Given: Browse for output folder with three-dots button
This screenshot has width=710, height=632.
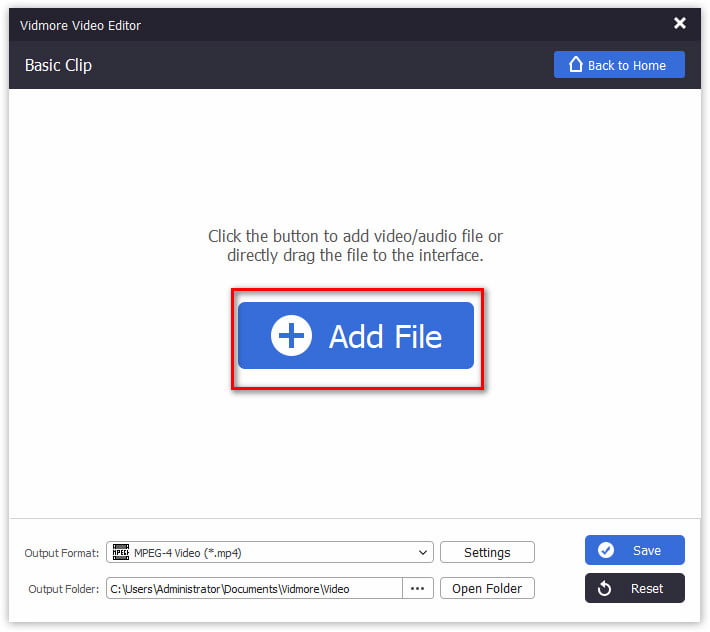Looking at the screenshot, I should click(418, 589).
